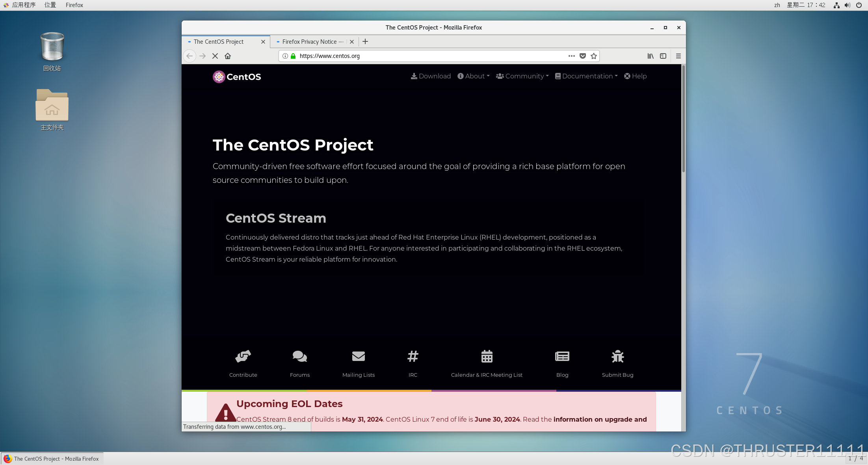This screenshot has width=868, height=465.
Task: Click the Download nav link
Action: [431, 76]
